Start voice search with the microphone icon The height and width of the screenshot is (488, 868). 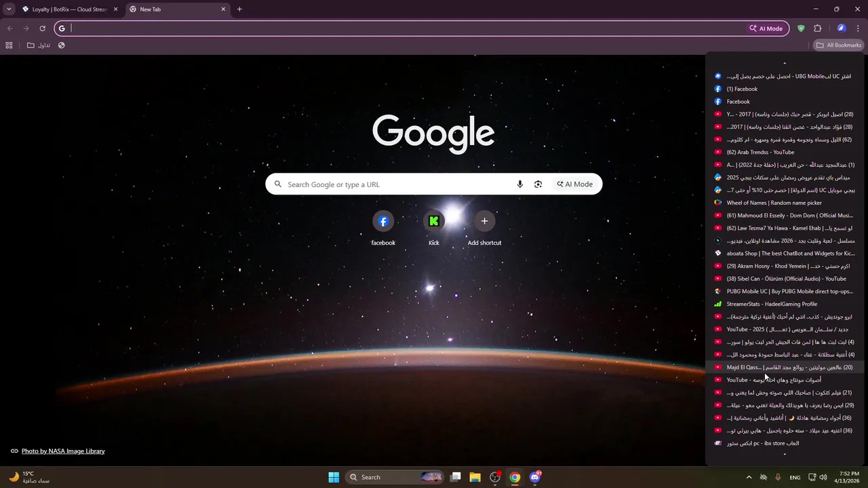pos(520,184)
